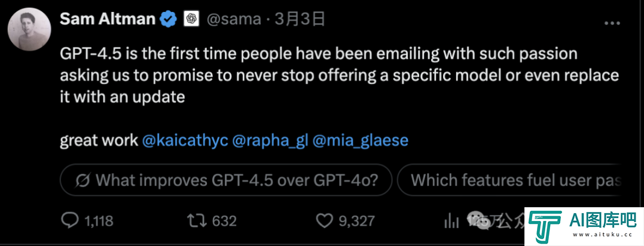Open the @sama handle link
The width and height of the screenshot is (644, 246).
(233, 20)
